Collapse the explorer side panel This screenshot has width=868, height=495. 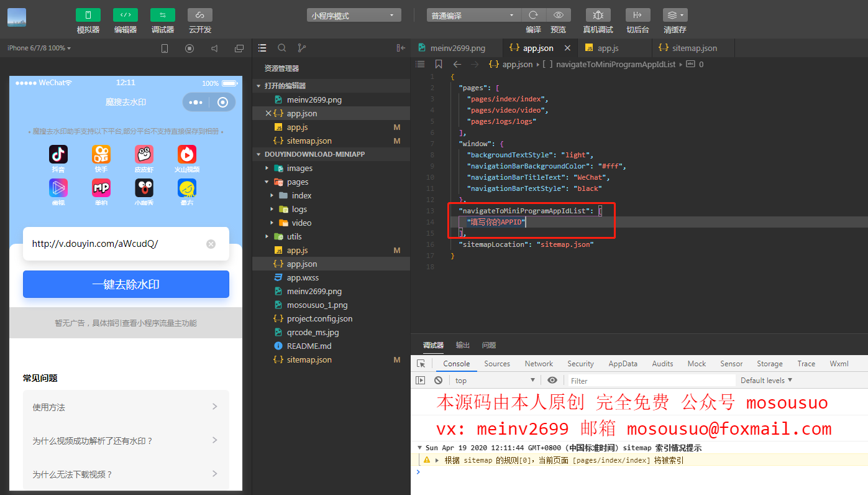[x=401, y=48]
